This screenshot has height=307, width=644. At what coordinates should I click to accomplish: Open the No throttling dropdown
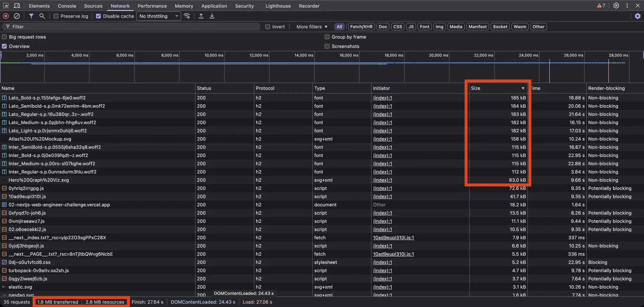tap(159, 16)
